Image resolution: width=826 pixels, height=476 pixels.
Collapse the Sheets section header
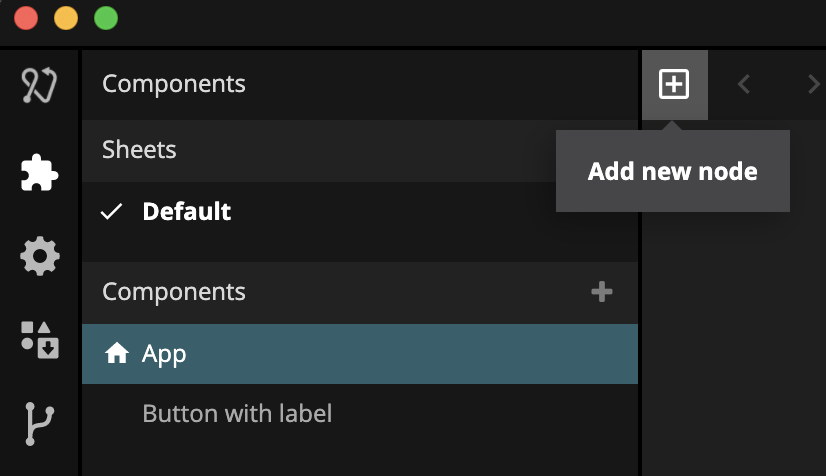point(139,150)
